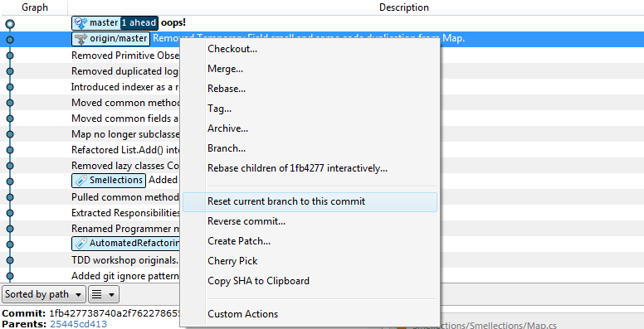This screenshot has height=329, width=644.
Task: Select the 'Added git ignore pattern' commit row
Action: coord(90,276)
